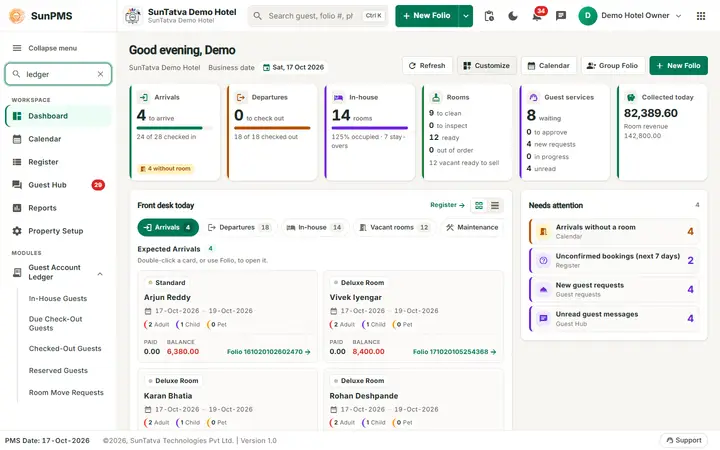Click the SunTatva Demo Hotel property logo
This screenshot has width=720, height=450.
[x=133, y=16]
